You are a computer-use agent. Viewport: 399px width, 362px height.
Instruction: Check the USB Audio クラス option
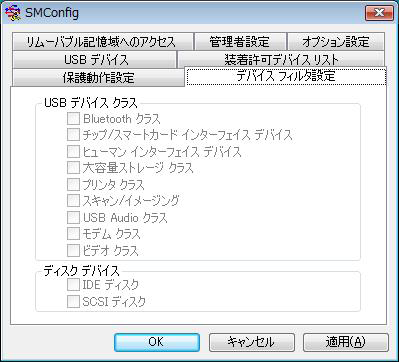(73, 217)
